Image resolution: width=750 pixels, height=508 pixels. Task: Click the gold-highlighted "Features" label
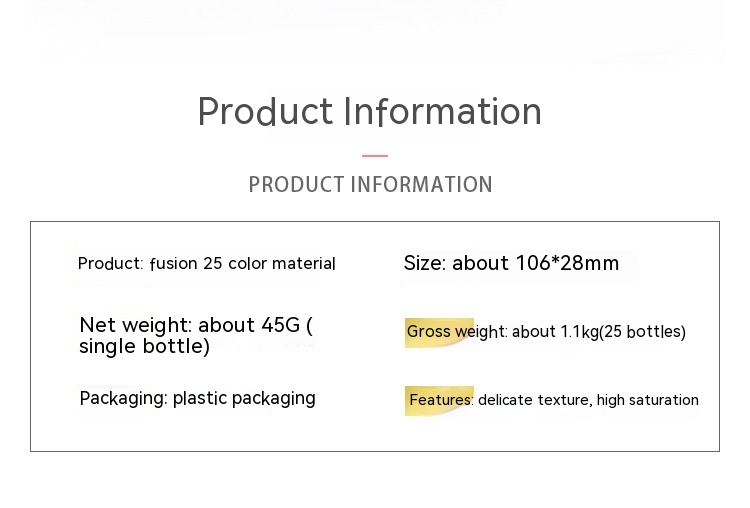coord(441,400)
